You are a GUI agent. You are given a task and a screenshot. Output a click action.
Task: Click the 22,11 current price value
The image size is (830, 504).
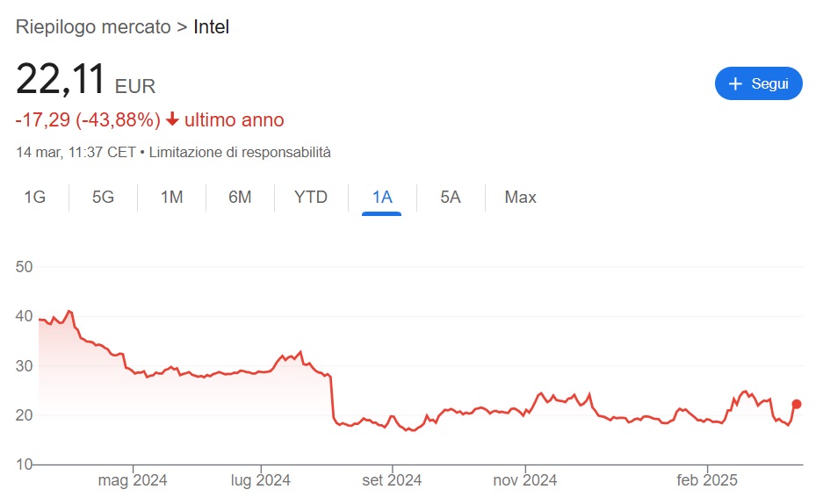(61, 79)
